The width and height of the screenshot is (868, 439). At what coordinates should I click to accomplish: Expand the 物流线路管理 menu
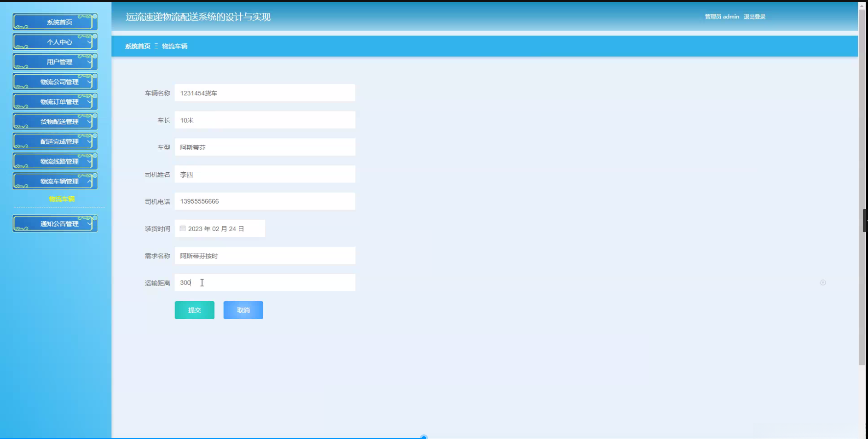coord(55,161)
